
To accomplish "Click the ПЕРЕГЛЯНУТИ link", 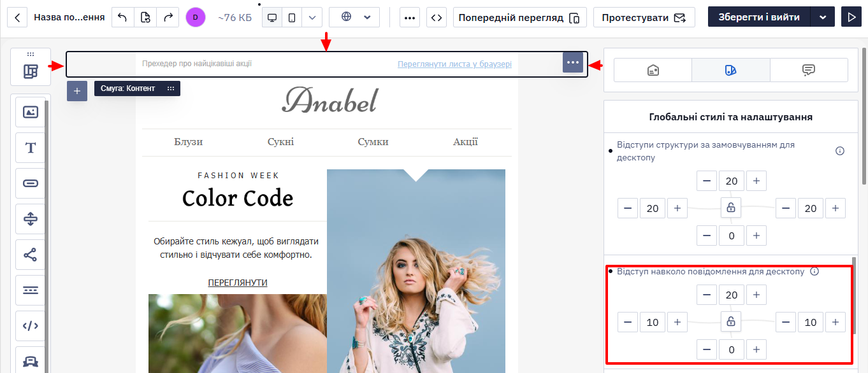I will [x=238, y=283].
